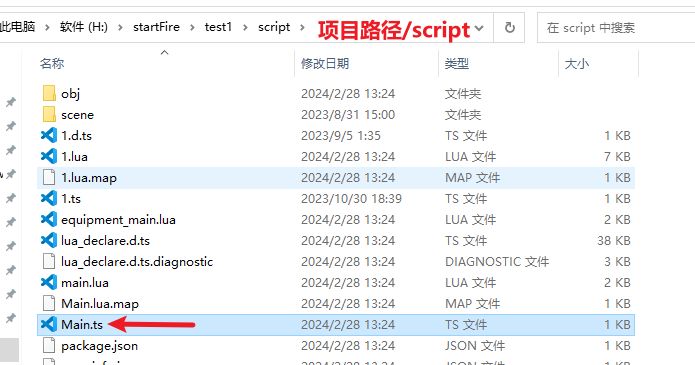Select the file name Main.lua.map
The height and width of the screenshot is (365, 695).
click(x=100, y=304)
